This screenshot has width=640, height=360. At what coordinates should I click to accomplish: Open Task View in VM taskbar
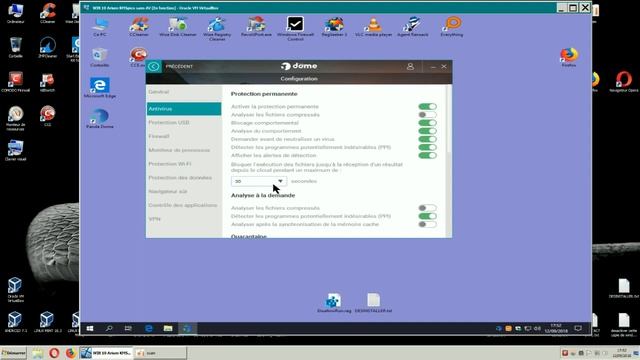tap(128, 328)
